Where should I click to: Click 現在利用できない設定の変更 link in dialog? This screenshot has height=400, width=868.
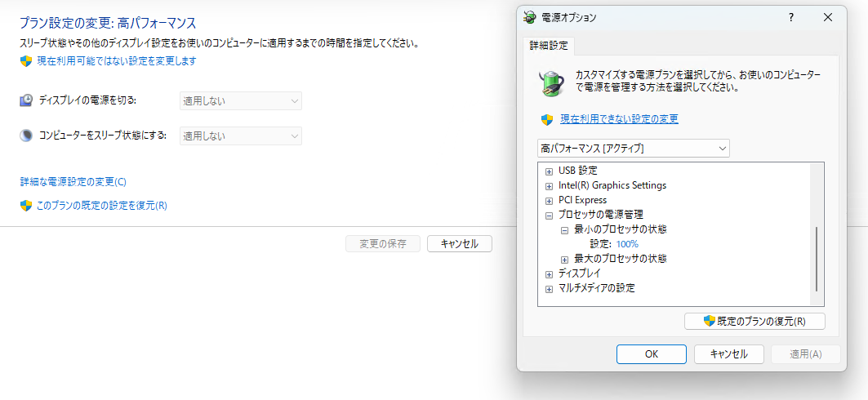coord(620,119)
